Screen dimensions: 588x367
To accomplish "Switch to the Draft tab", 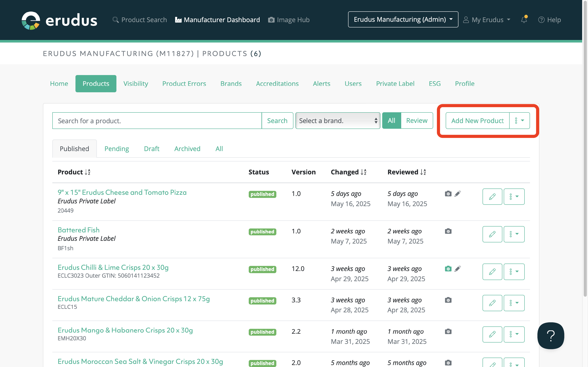I will (152, 149).
